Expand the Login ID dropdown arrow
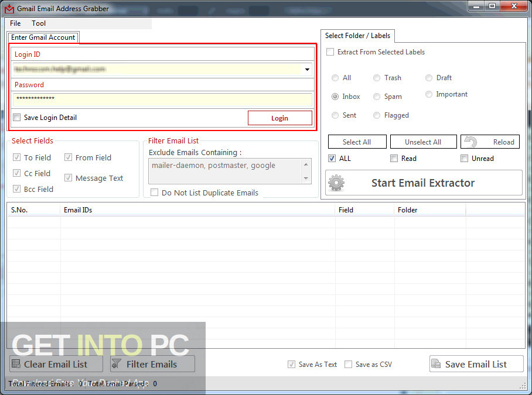532x395 pixels. click(x=307, y=70)
